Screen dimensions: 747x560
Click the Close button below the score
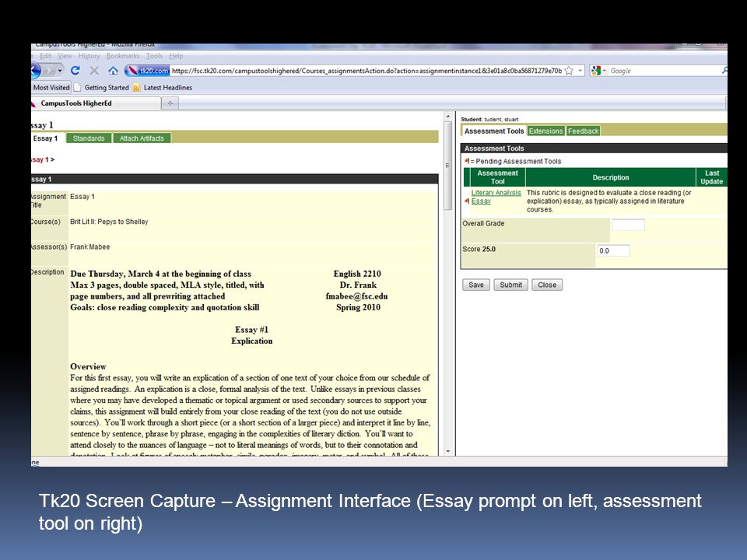pyautogui.click(x=547, y=285)
